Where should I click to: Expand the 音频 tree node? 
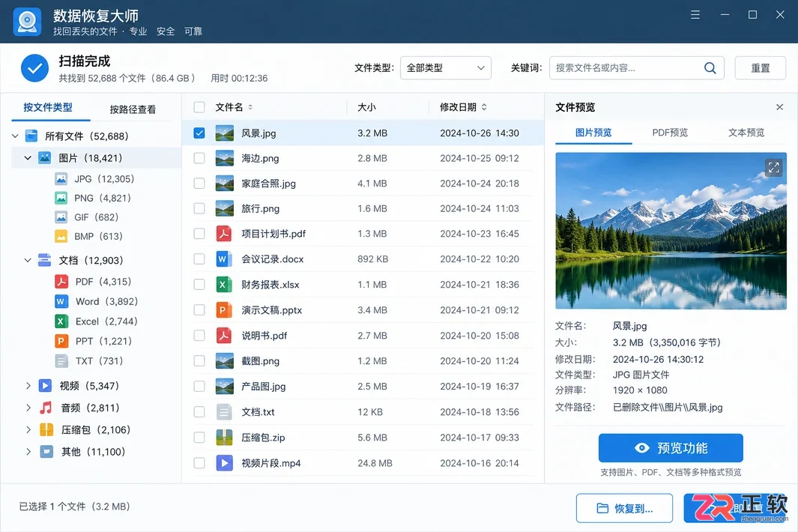tap(28, 408)
